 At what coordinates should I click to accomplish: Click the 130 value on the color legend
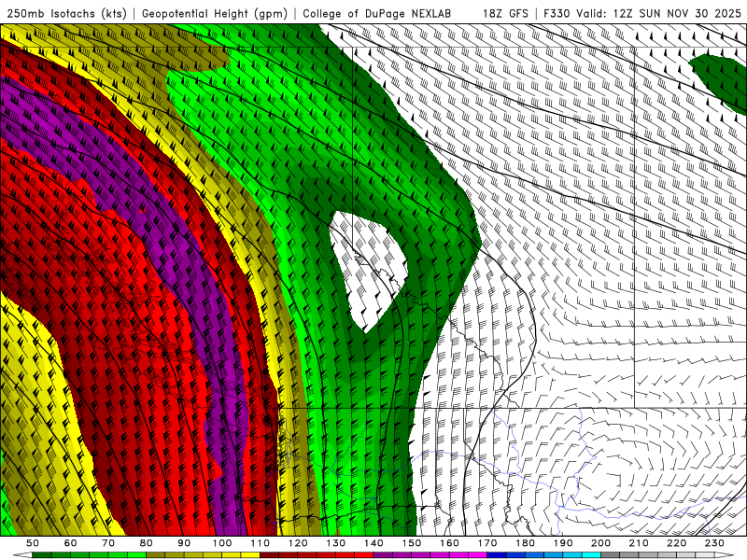335,542
